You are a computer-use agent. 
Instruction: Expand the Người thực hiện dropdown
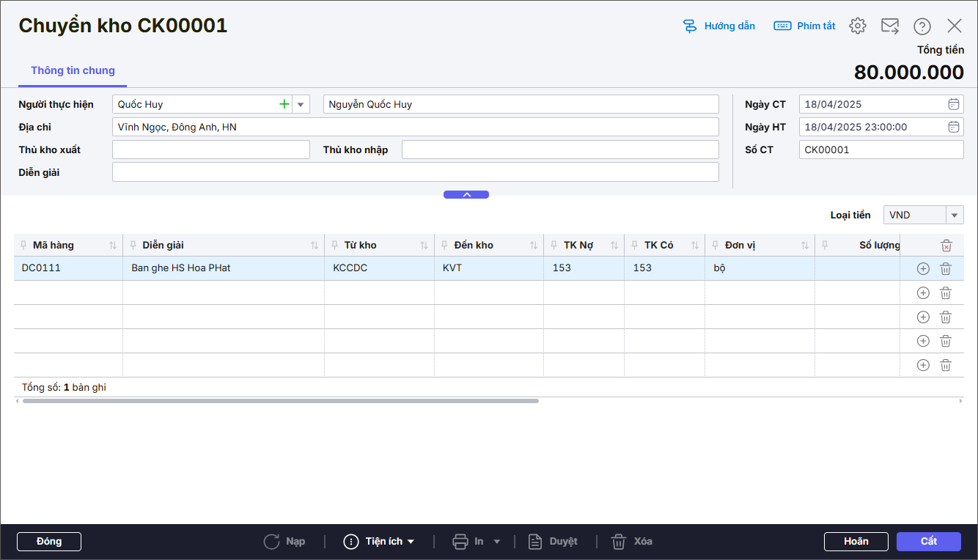(x=301, y=104)
